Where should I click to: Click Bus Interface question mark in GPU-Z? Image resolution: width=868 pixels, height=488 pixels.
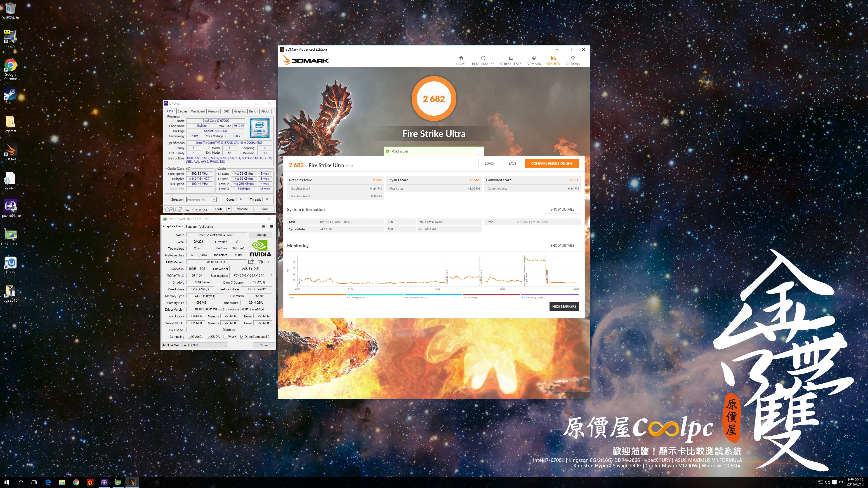click(x=271, y=275)
